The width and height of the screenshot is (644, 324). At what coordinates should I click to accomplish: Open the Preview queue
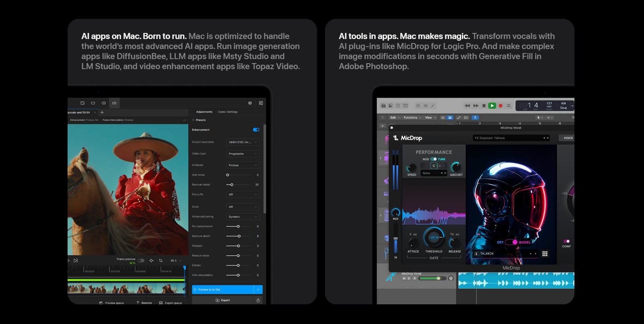click(x=111, y=303)
